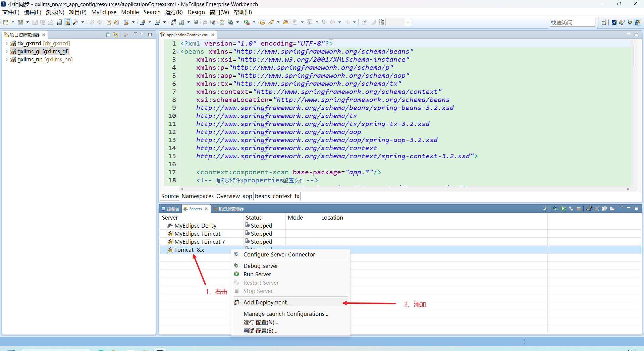Image resolution: width=644 pixels, height=351 pixels.
Task: Open the New file dropdown arrow
Action: (13, 22)
